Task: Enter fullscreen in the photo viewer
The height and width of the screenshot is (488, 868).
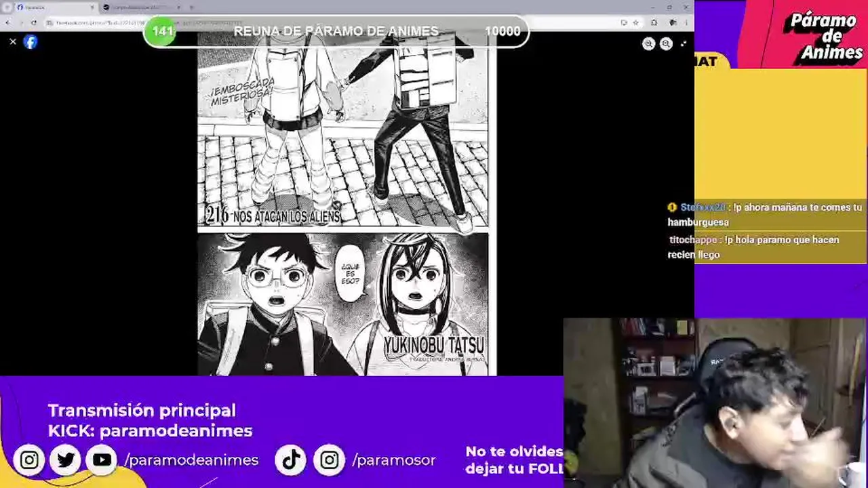Action: tap(683, 43)
